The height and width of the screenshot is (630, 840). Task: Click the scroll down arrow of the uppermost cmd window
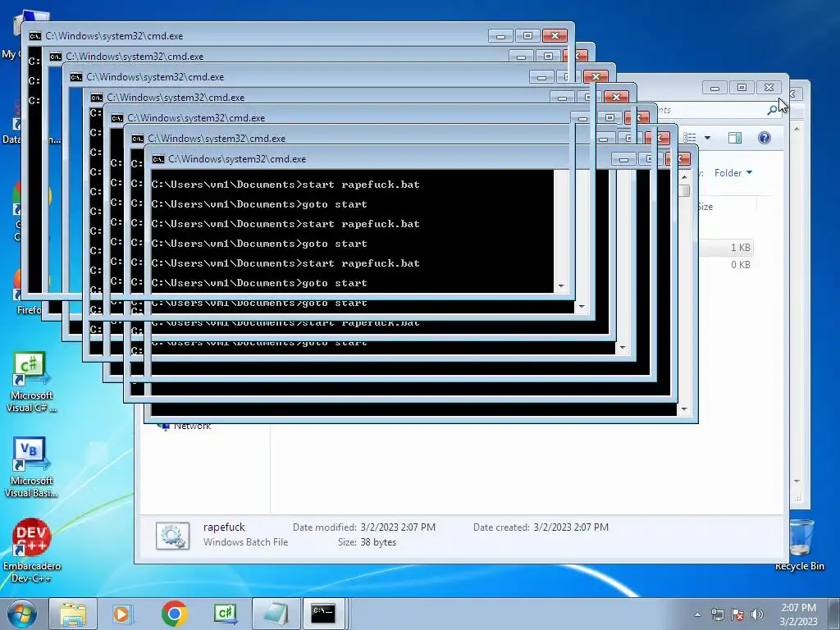[561, 286]
